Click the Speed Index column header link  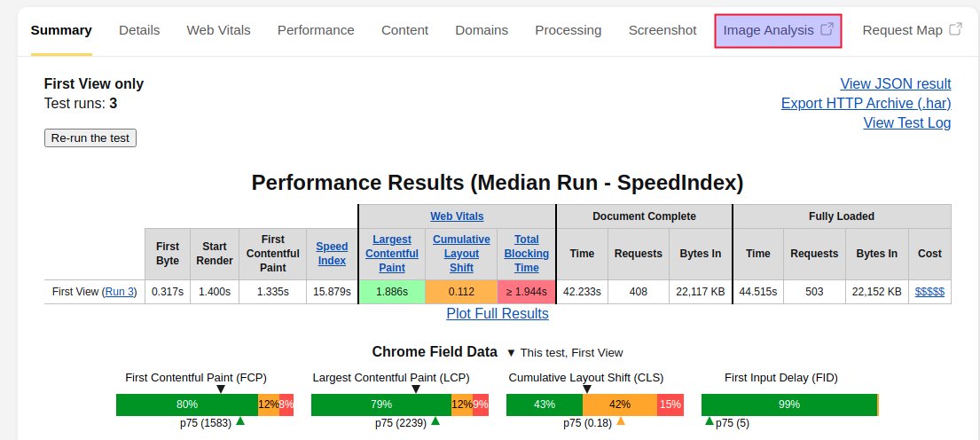tap(332, 254)
